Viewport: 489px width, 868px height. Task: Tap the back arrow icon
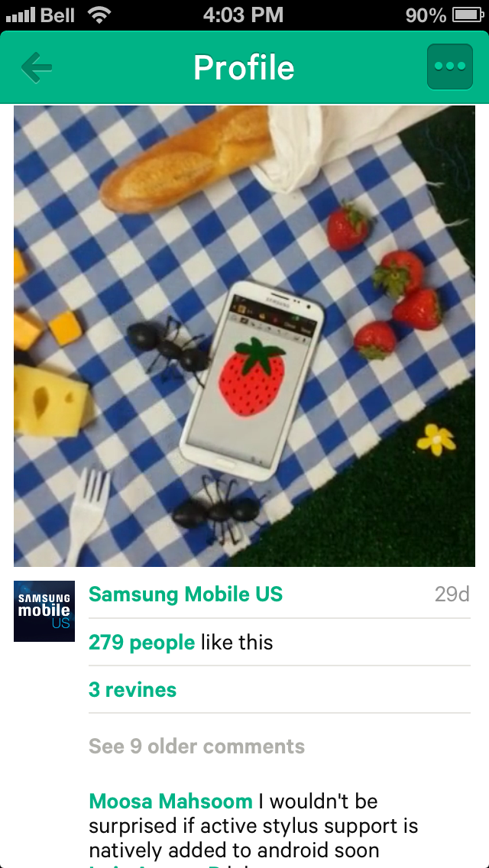click(37, 67)
